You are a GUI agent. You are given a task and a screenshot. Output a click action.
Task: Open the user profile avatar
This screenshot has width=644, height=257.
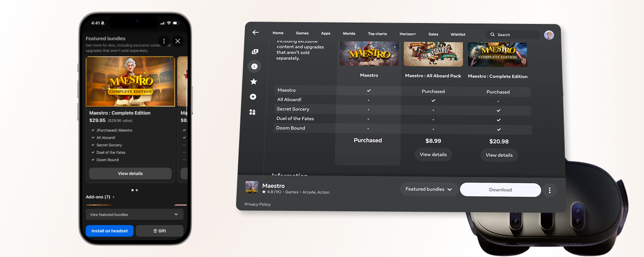(549, 35)
